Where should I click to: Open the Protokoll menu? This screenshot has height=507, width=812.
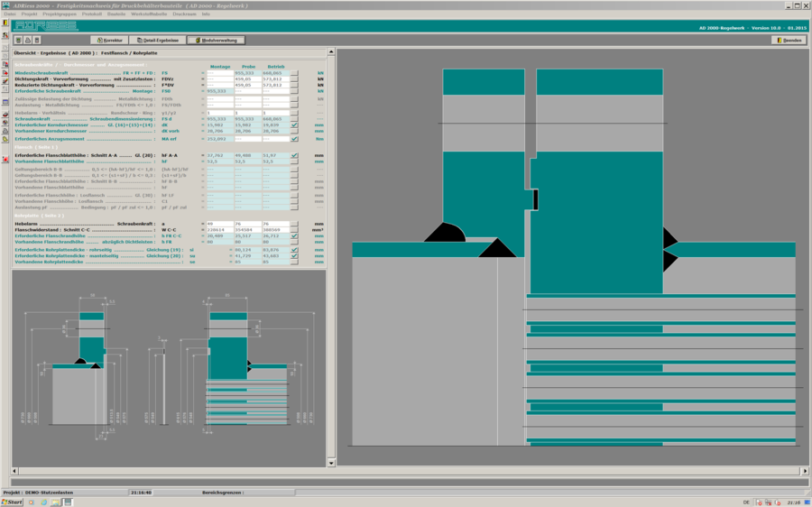tap(92, 14)
